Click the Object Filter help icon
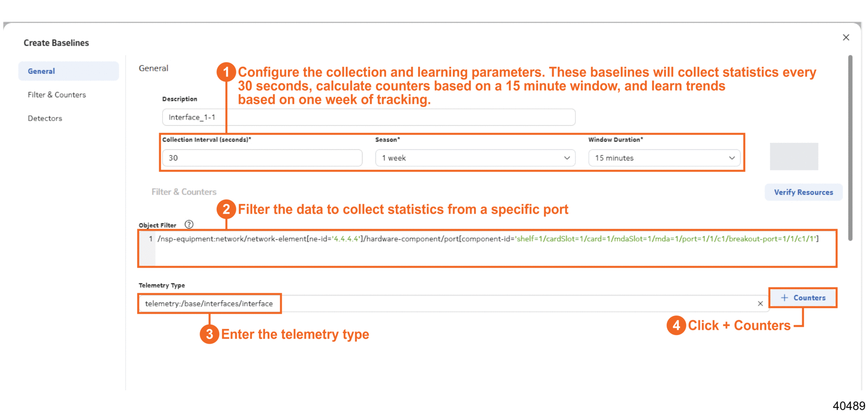This screenshot has width=868, height=416. [x=189, y=224]
